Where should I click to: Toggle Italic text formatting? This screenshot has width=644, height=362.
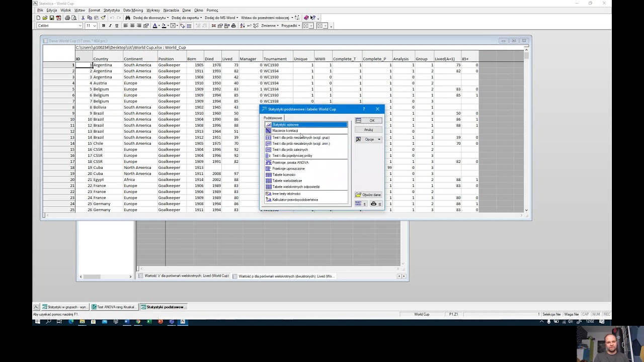point(110,26)
